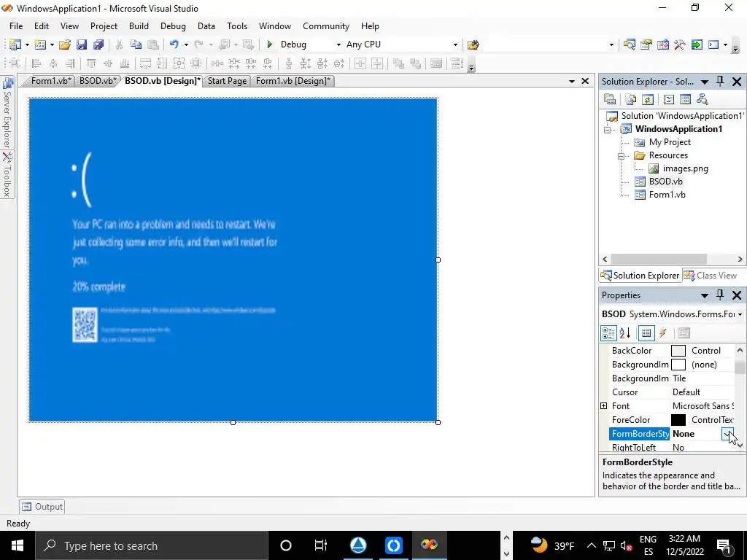Screen dimensions: 747x560
Task: Click the Center Horizontally layout icon
Action: coord(360,63)
